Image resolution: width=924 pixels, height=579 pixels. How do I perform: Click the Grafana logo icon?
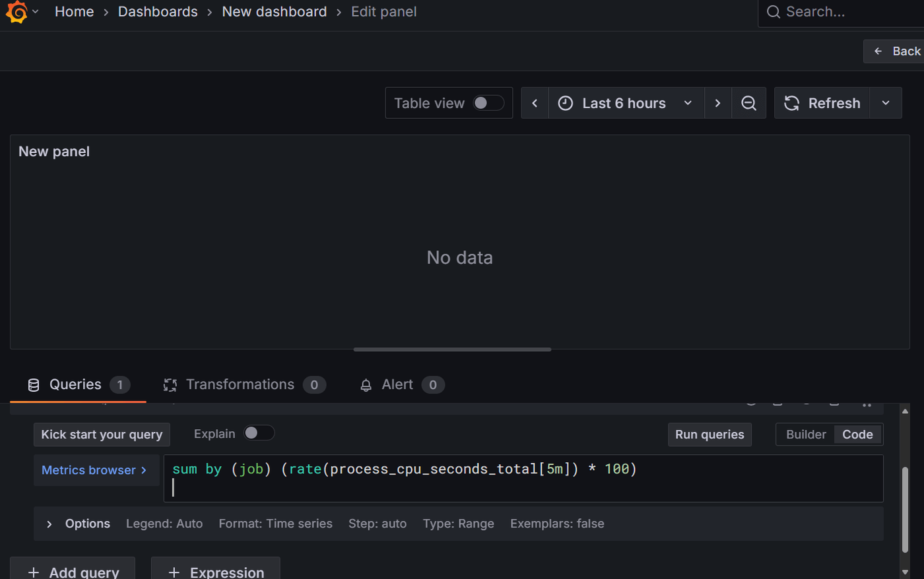16,12
